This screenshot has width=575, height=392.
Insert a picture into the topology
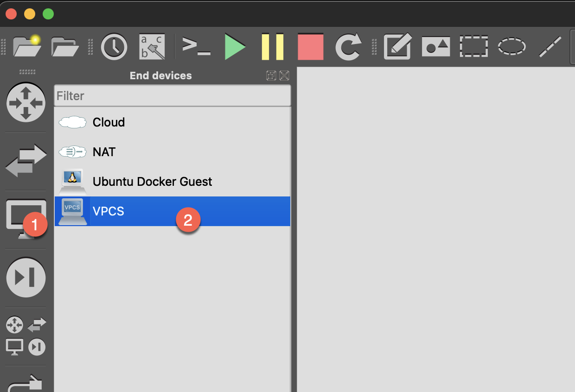coord(435,46)
